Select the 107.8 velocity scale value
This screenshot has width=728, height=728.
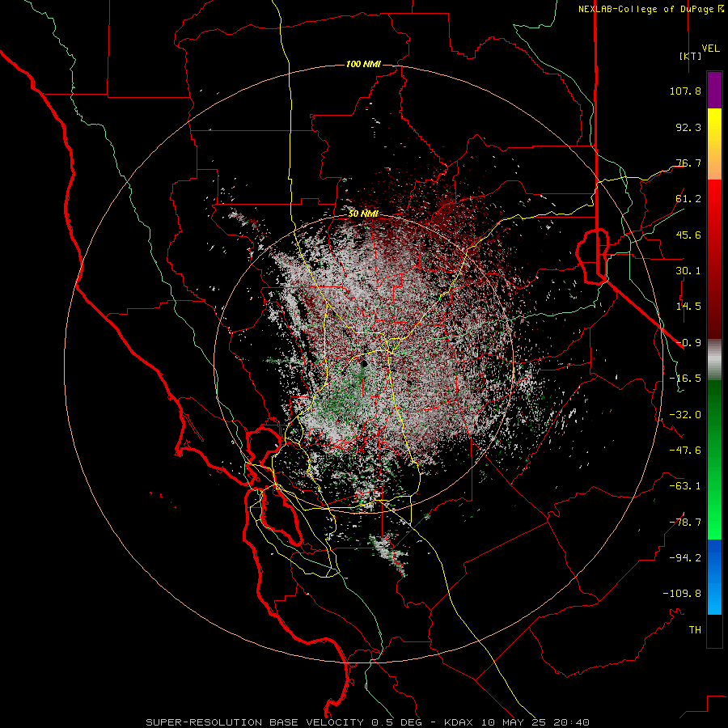(685, 91)
